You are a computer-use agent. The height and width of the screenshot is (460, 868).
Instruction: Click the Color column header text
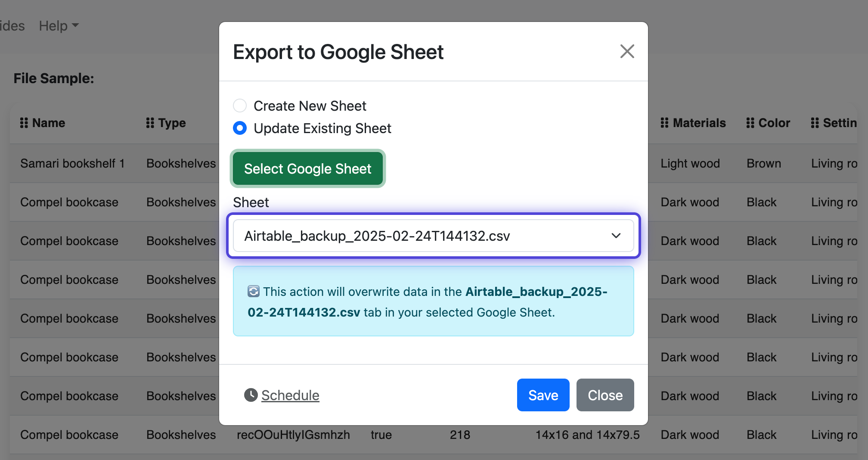(x=774, y=123)
